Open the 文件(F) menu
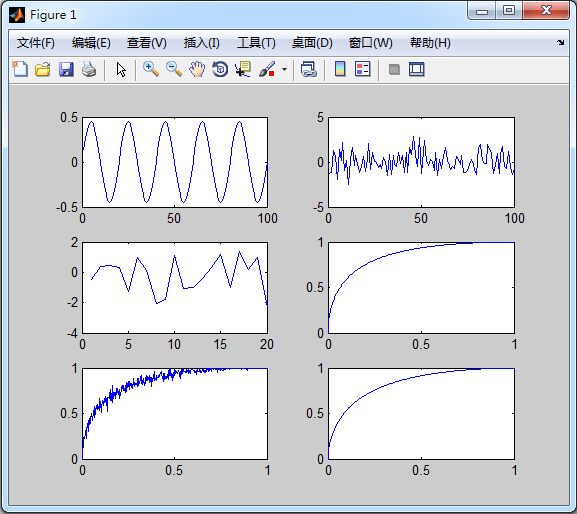Viewport: 577px width, 514px height. 36,43
